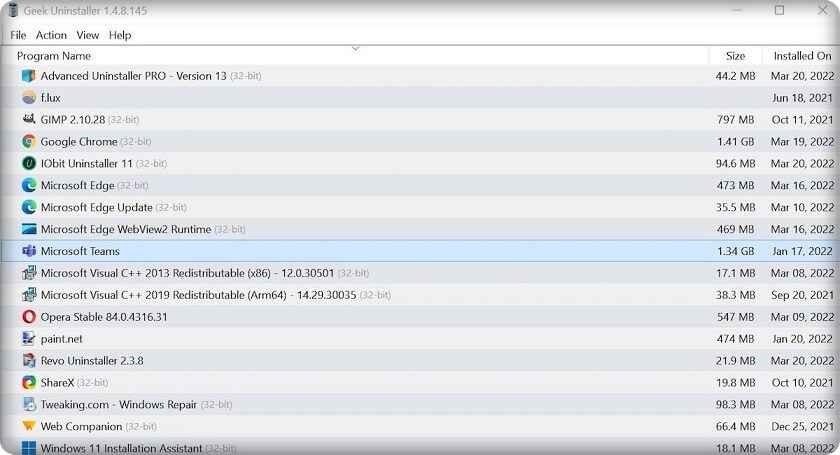Open the Help menu

(120, 35)
